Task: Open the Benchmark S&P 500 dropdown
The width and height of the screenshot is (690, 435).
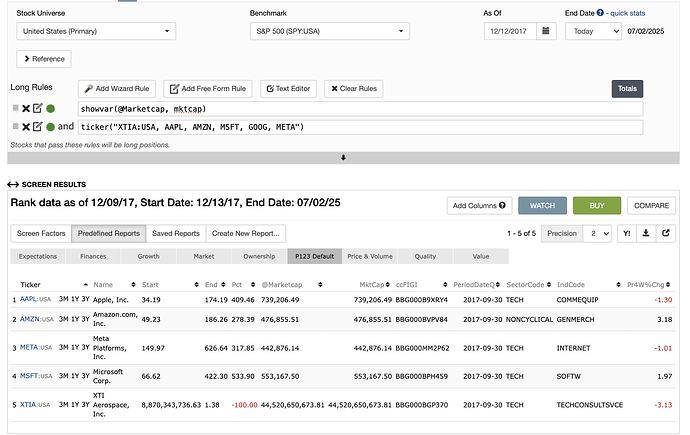Action: coord(330,31)
